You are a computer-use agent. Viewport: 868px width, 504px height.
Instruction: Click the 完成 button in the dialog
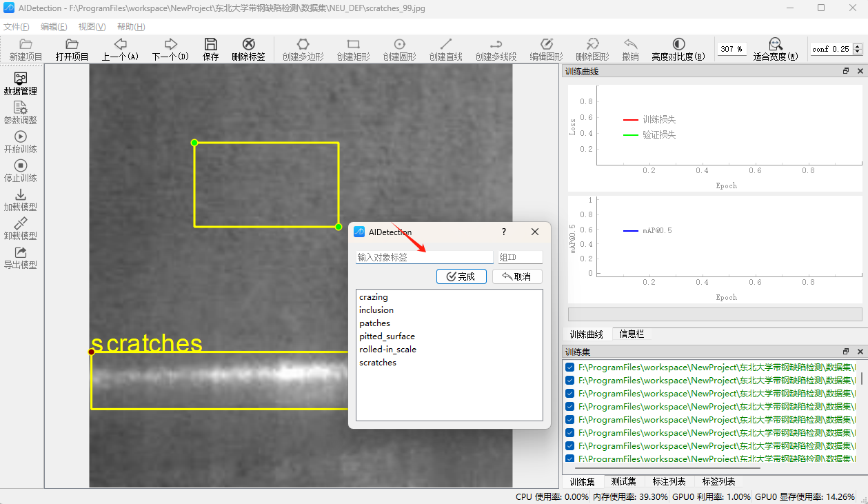pyautogui.click(x=461, y=276)
